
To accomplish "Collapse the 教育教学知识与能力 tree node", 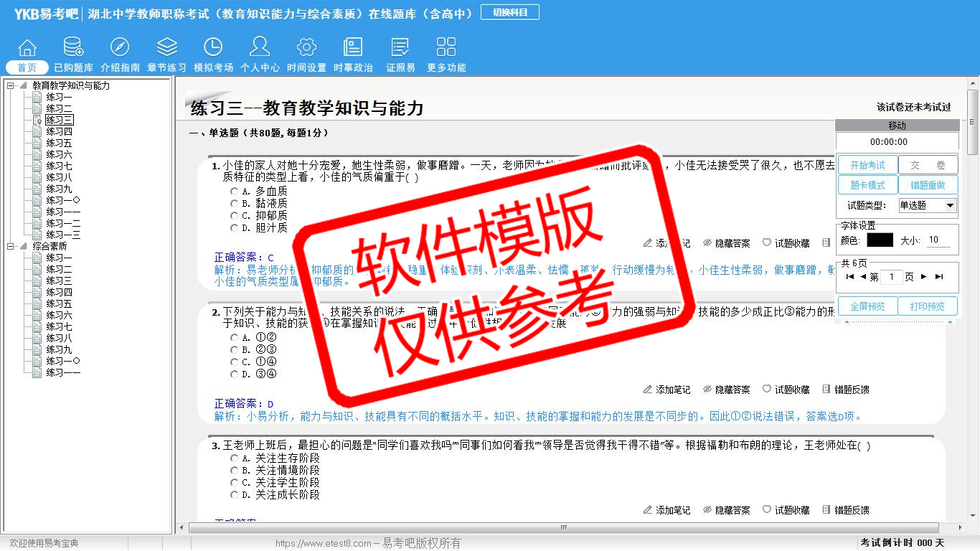I will click(11, 85).
